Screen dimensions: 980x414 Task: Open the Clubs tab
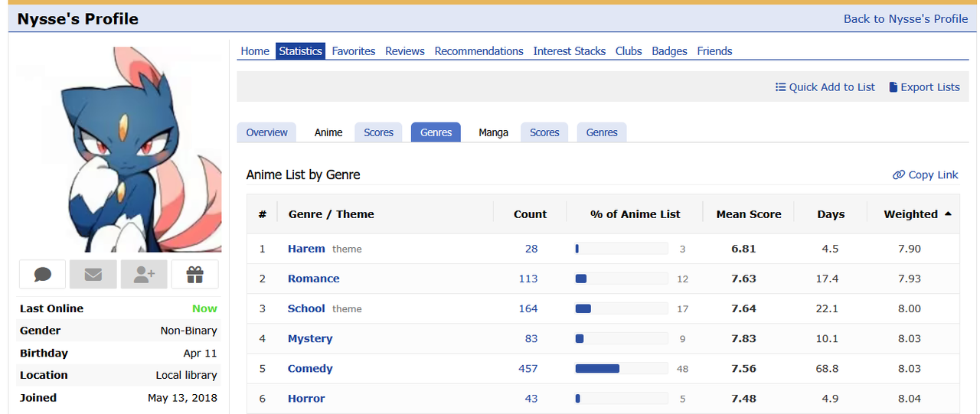point(629,51)
